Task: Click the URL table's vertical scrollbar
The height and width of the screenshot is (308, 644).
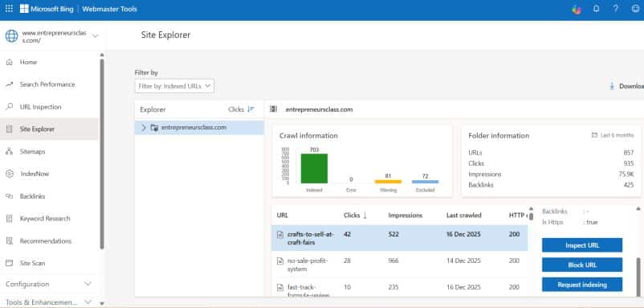Action: click(x=531, y=216)
